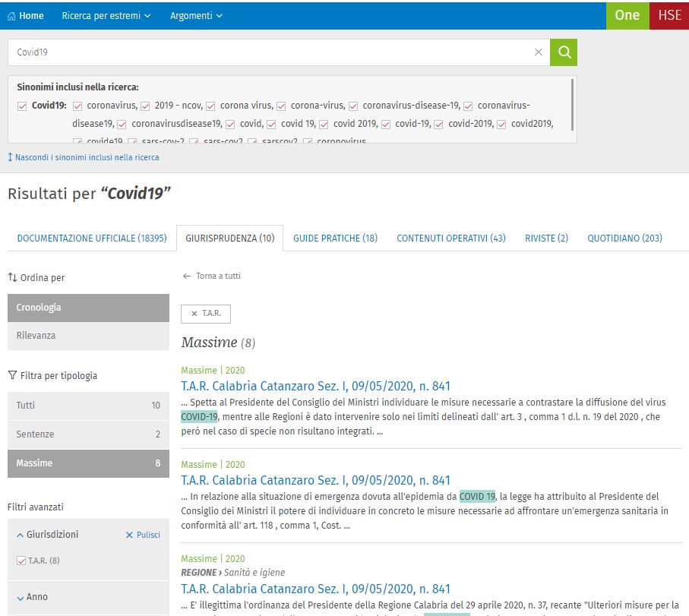Screen dimensions: 689x616
Task: Click the green search magnifier button
Action: click(x=564, y=52)
